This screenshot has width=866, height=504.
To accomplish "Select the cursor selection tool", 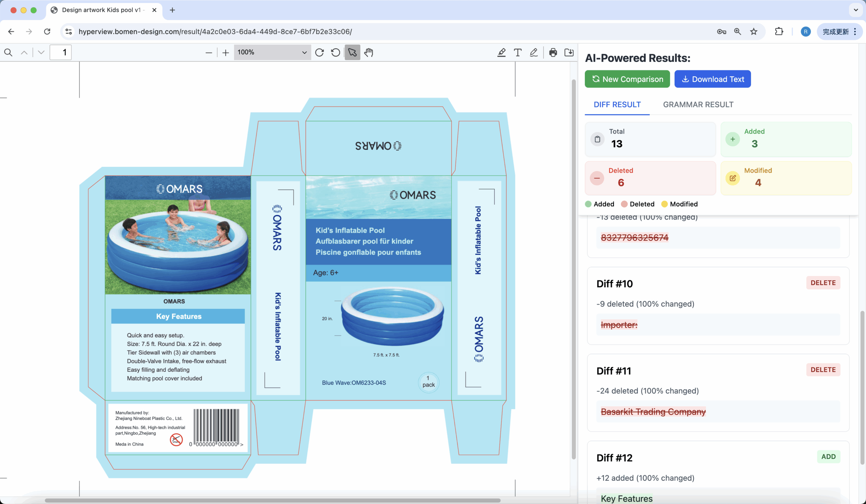I will pos(352,52).
